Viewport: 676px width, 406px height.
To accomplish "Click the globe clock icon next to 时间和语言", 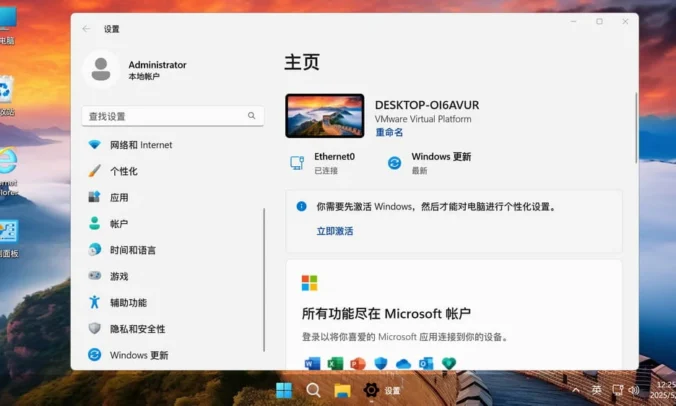I will [x=94, y=250].
